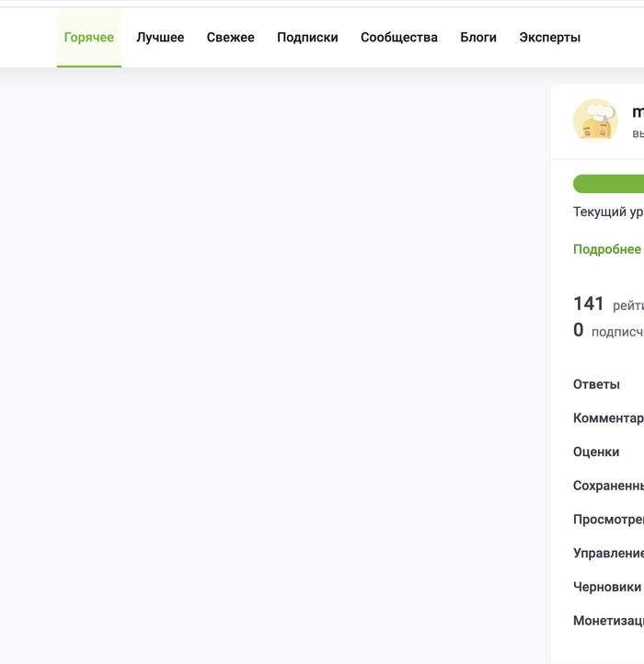Go to Оценки in the sidebar

coord(596,452)
